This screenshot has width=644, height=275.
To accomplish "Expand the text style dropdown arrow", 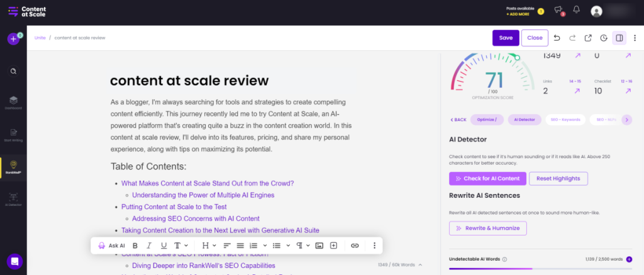I will click(186, 245).
